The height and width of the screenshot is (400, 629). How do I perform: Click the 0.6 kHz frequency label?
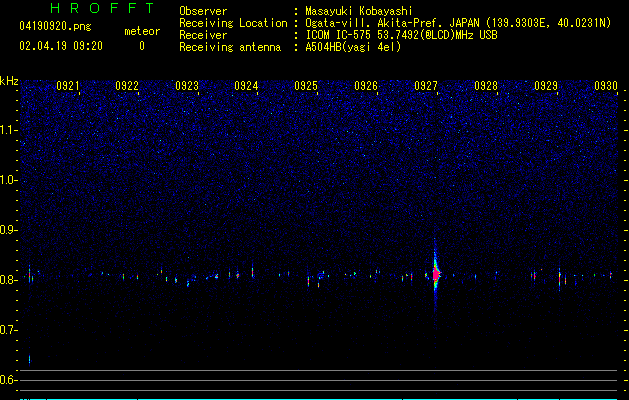pos(9,380)
